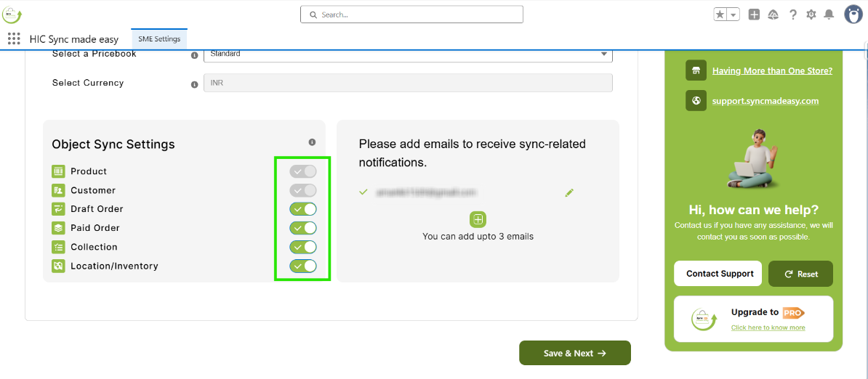Click the Save & Next button

[x=574, y=353]
